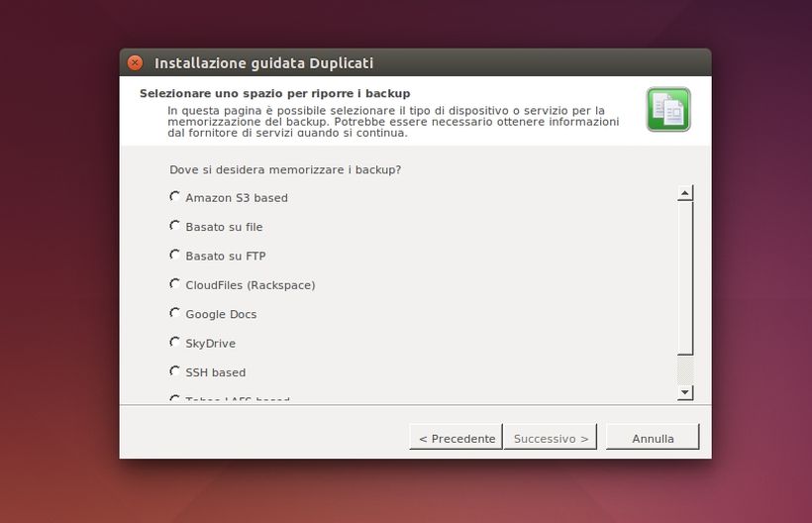812x523 pixels.
Task: Click the 'Selezionare uno spazio per riporre i backup' heading
Action: [x=275, y=93]
